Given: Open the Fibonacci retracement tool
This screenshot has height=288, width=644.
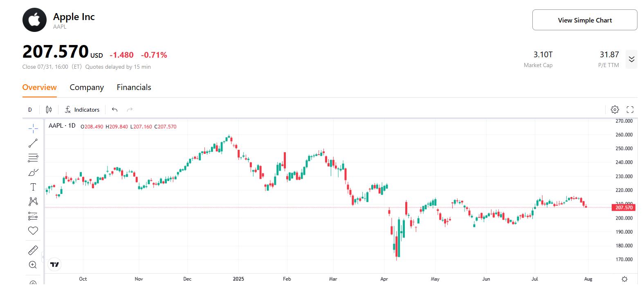Looking at the screenshot, I should click(x=33, y=158).
